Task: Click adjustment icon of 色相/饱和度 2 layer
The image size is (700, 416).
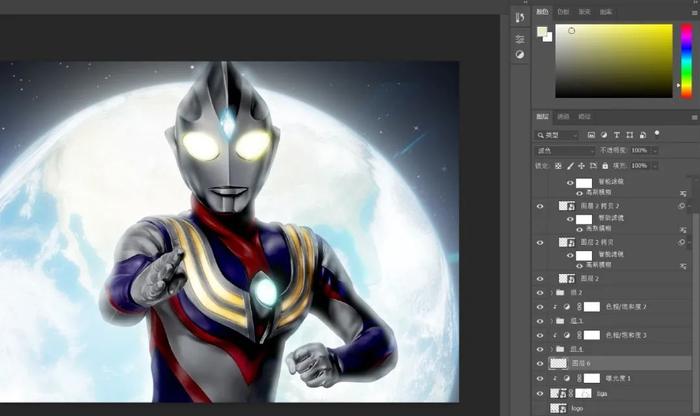Action: [567, 307]
